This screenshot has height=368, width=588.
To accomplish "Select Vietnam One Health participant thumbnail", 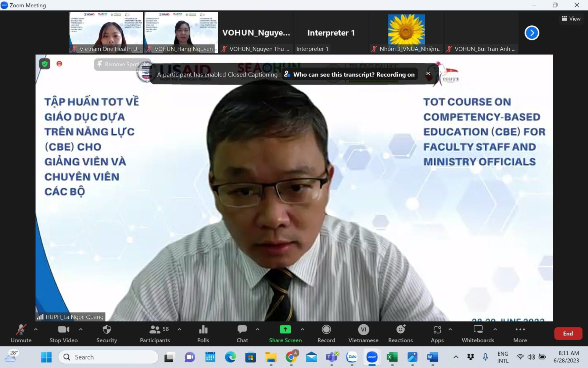I will pos(106,33).
